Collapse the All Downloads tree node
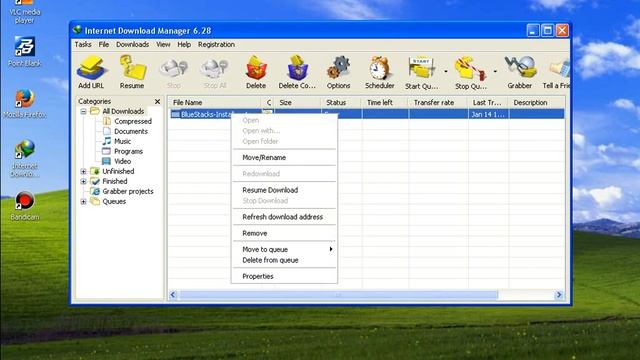This screenshot has height=360, width=640. click(83, 111)
